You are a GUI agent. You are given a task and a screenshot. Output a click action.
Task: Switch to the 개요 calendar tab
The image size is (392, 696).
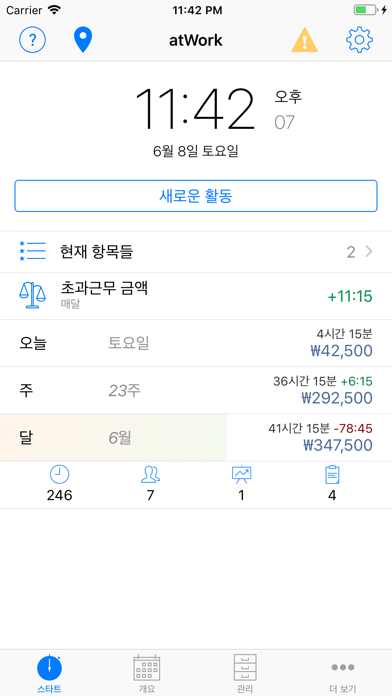coord(147,673)
